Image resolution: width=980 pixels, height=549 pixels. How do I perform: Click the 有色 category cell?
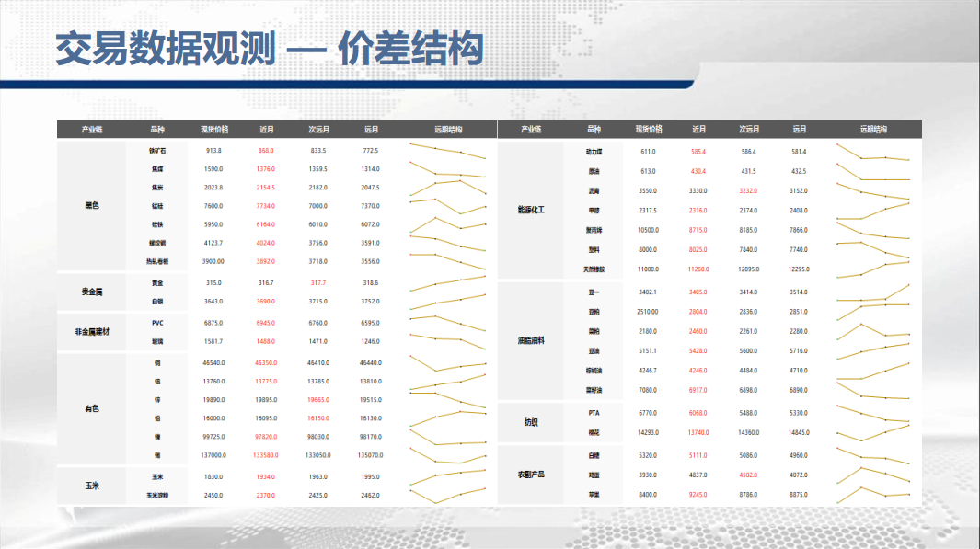[91, 409]
